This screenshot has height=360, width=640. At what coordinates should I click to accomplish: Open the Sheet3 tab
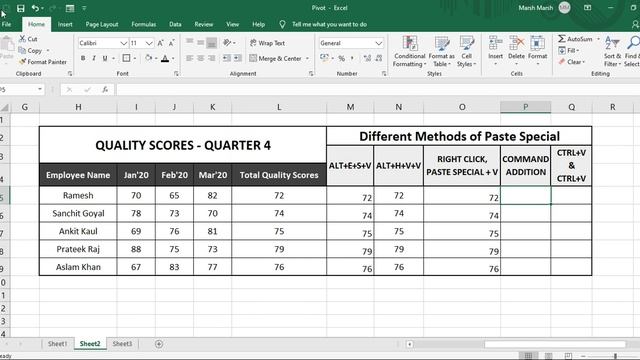point(122,344)
